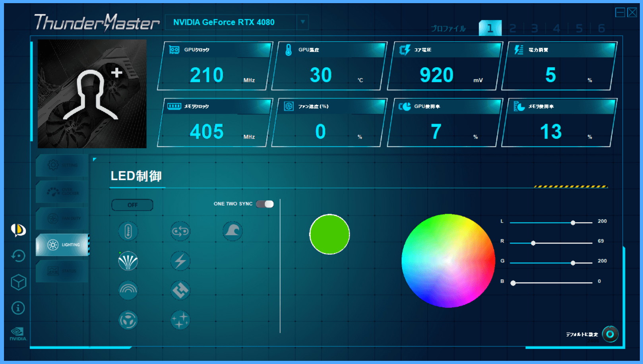Switch to profile 4 tab
This screenshot has height=364, width=643.
[x=557, y=28]
